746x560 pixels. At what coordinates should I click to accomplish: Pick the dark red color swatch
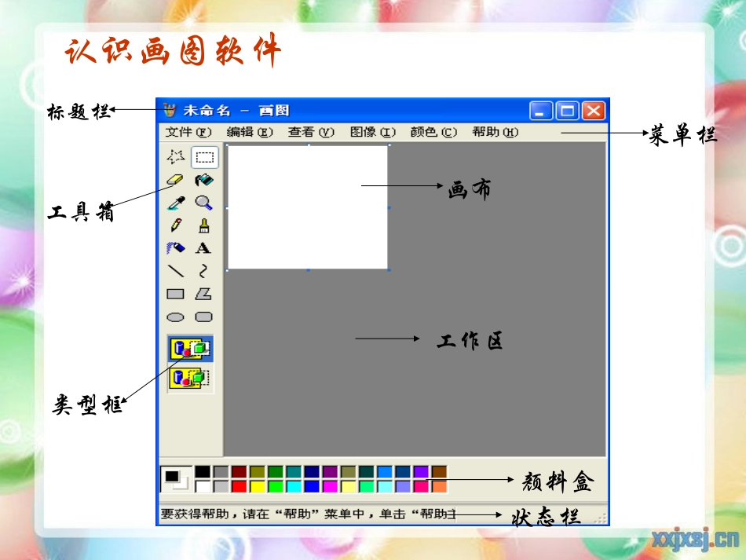[239, 471]
